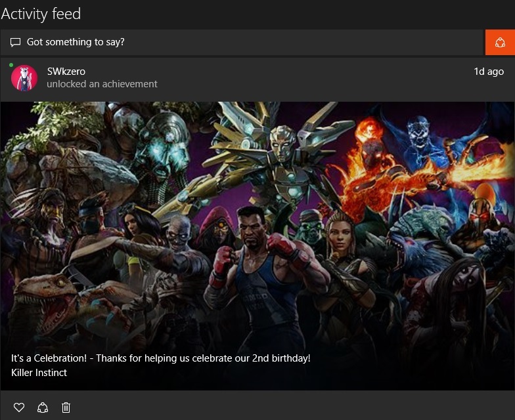Click the speech bubble comment icon
This screenshot has height=420, width=515.
(16, 42)
